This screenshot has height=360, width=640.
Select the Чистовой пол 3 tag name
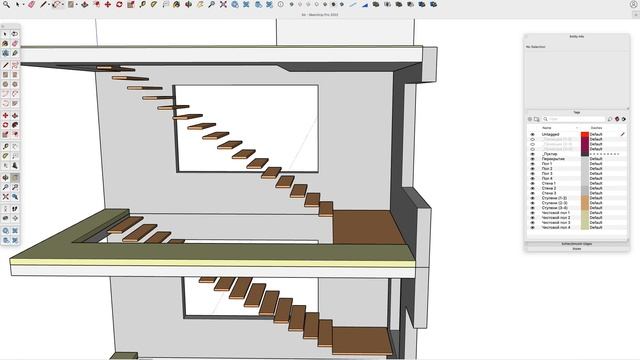pos(556,222)
